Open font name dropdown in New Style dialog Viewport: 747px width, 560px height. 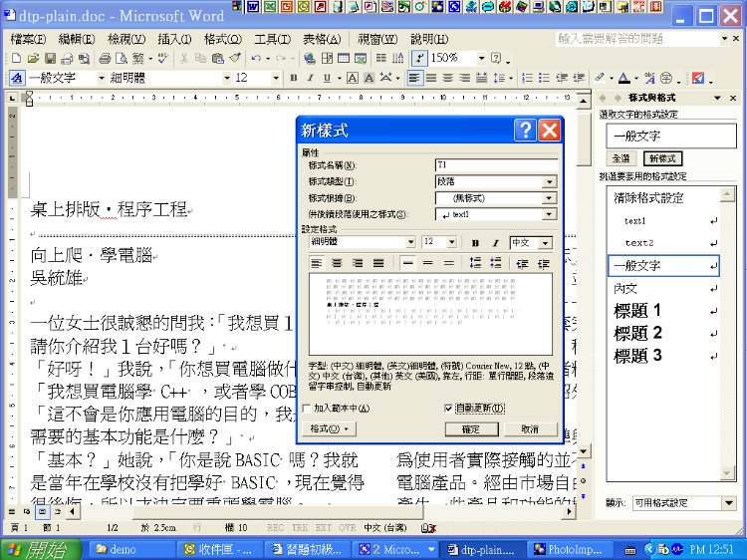point(410,242)
